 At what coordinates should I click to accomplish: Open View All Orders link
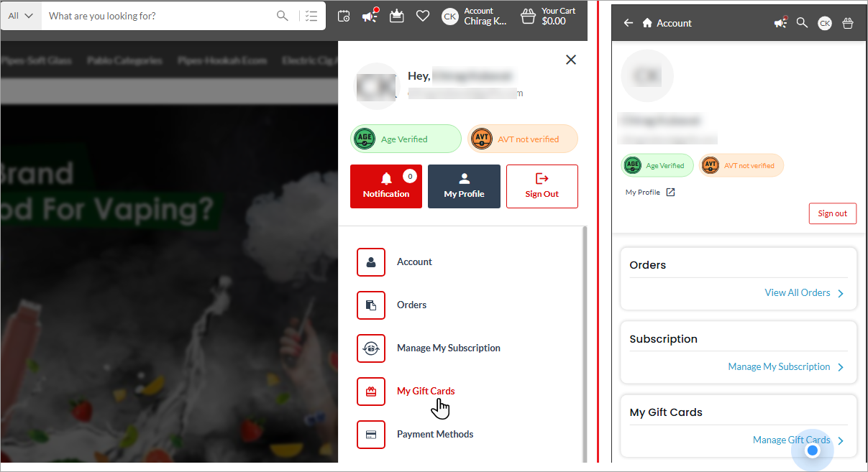[x=798, y=292]
